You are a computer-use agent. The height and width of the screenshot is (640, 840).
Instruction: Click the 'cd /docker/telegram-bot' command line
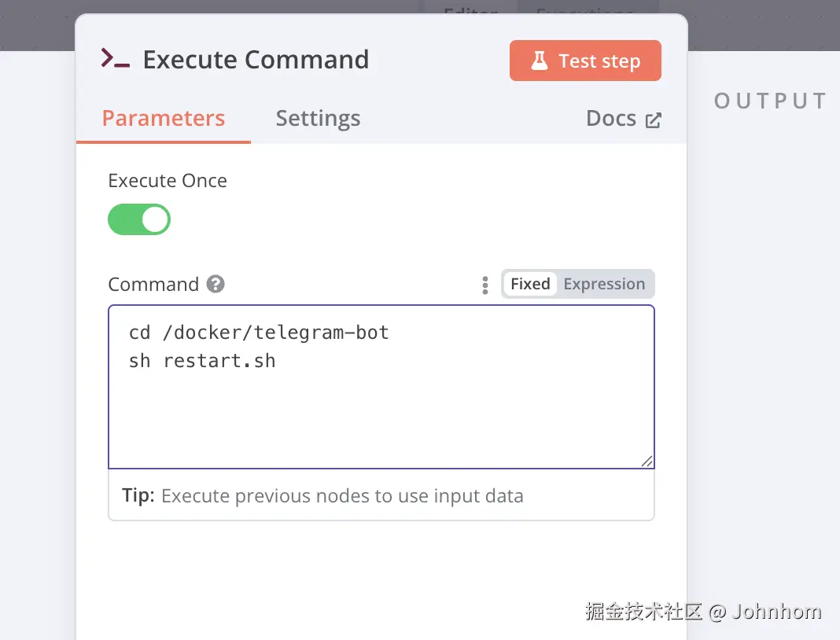coord(259,333)
